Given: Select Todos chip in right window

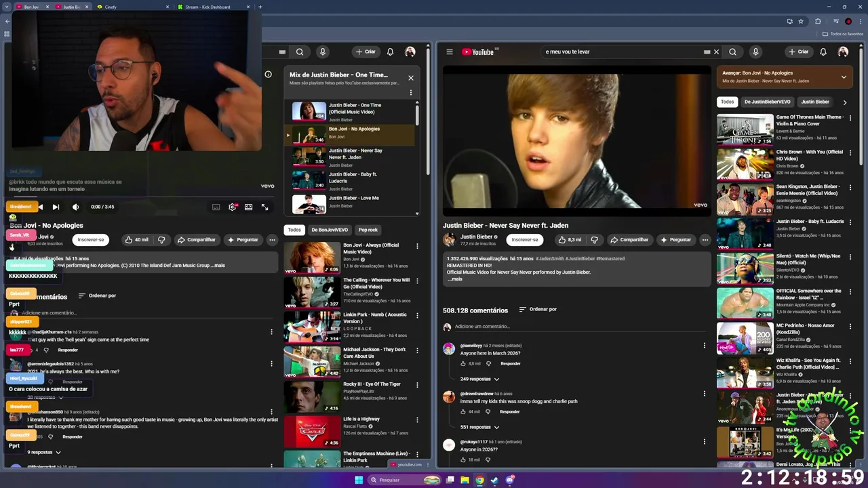Looking at the screenshot, I should [727, 102].
